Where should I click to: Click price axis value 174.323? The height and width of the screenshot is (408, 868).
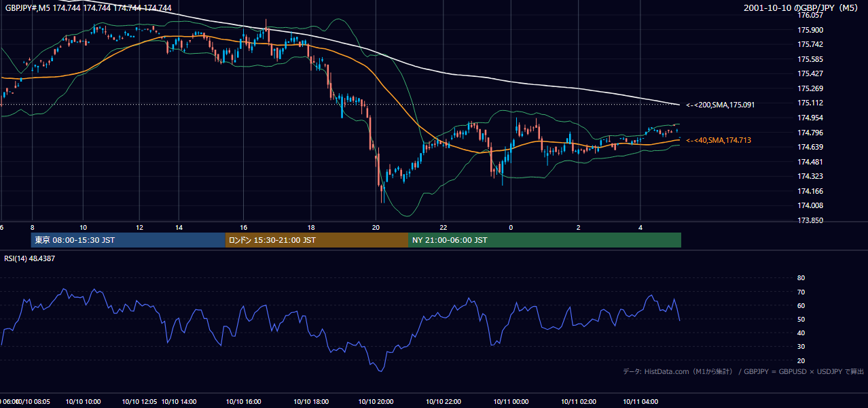click(x=810, y=176)
